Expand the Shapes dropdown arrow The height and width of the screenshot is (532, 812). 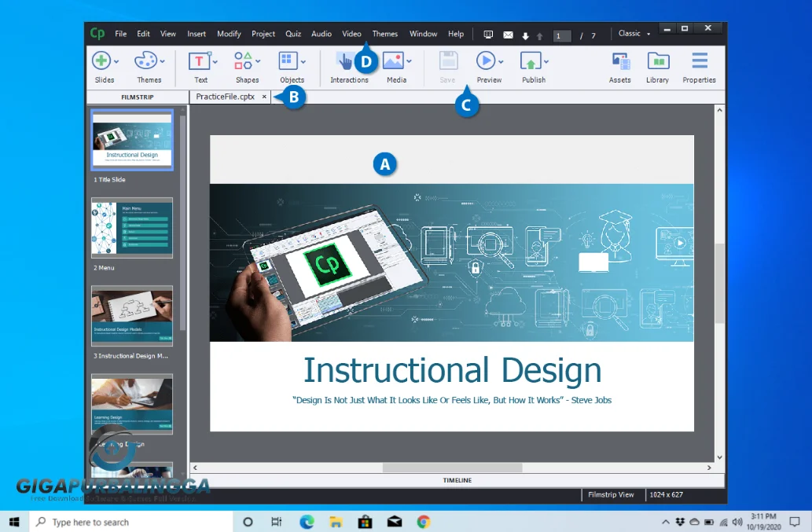pyautogui.click(x=258, y=61)
